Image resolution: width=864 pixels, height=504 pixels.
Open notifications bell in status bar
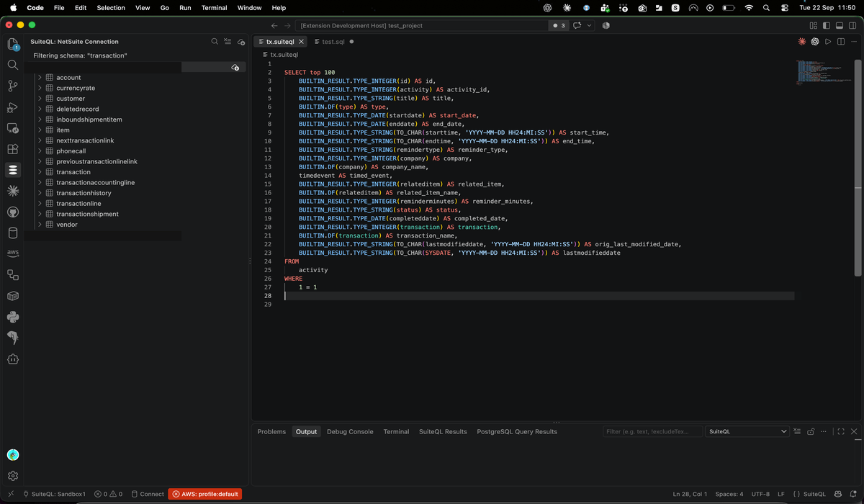pos(853,494)
